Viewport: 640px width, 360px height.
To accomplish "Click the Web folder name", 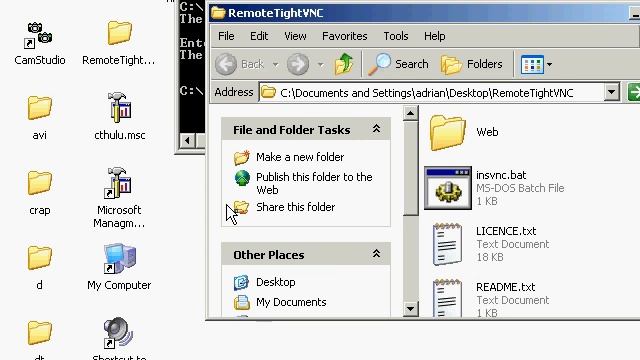I will [x=487, y=132].
